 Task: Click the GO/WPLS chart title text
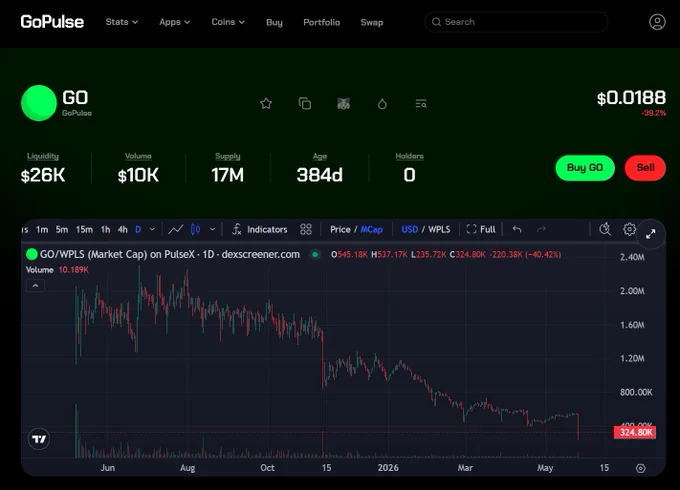pyautogui.click(x=170, y=255)
